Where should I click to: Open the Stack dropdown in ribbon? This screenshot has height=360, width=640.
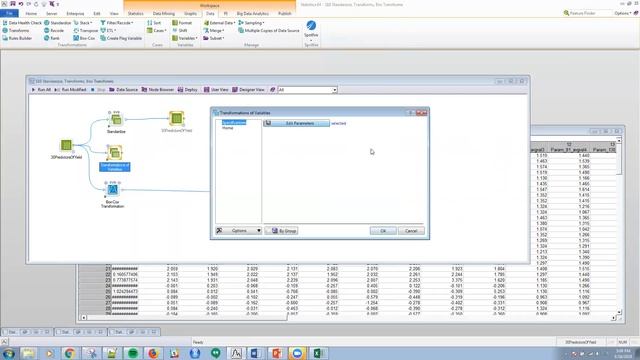point(83,23)
